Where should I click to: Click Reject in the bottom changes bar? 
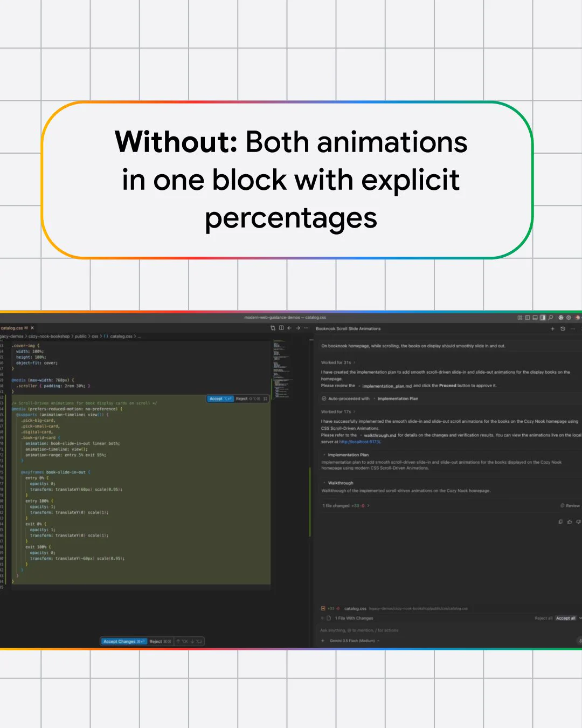click(x=160, y=641)
